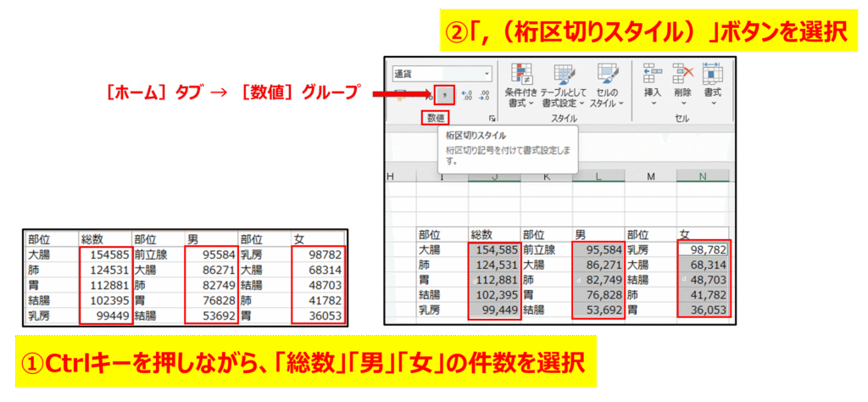This screenshot has height=402, width=868.
Task: Click the 挿入 insert cells icon
Action: (653, 76)
